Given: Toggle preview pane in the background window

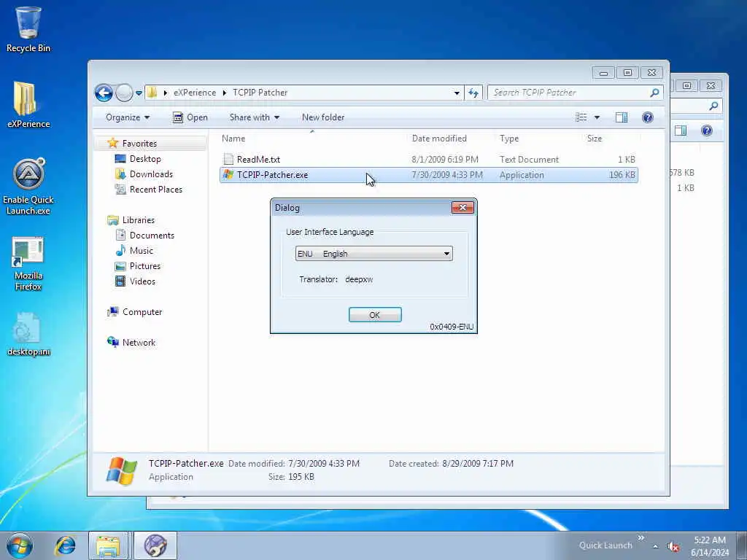Looking at the screenshot, I should 681,131.
